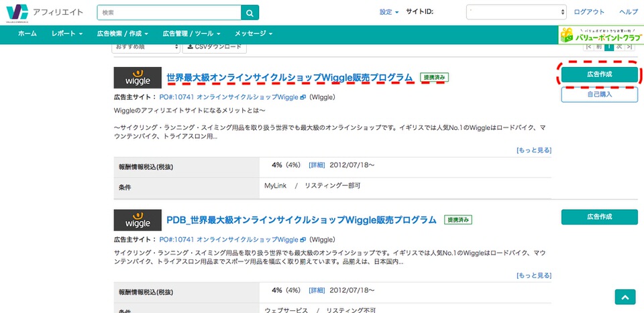The image size is (644, 313).
Task: Click 詳細 link in first program reward row
Action: coord(317,165)
